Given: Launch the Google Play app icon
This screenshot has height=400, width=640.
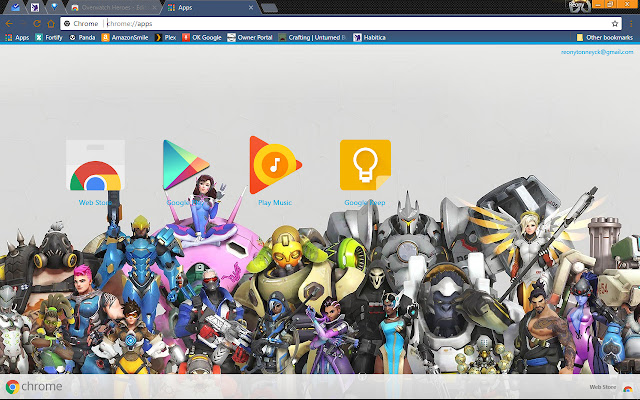Looking at the screenshot, I should click(186, 165).
